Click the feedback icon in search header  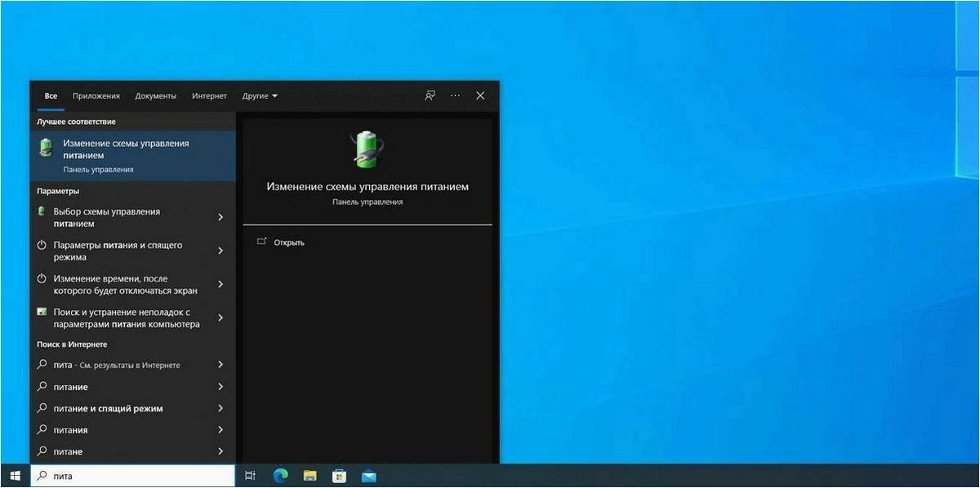(x=430, y=95)
